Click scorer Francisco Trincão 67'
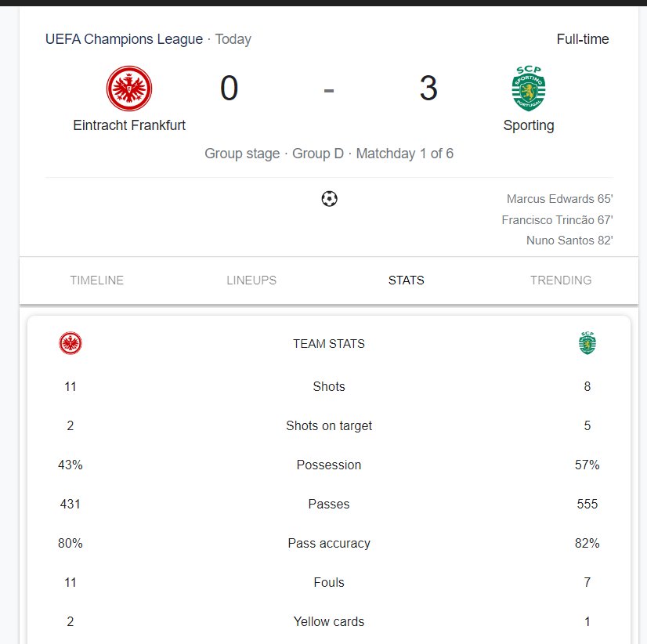The width and height of the screenshot is (647, 644). pos(557,220)
